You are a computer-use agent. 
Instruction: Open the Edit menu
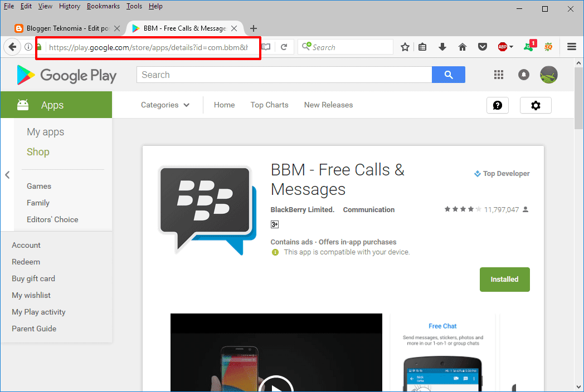26,6
